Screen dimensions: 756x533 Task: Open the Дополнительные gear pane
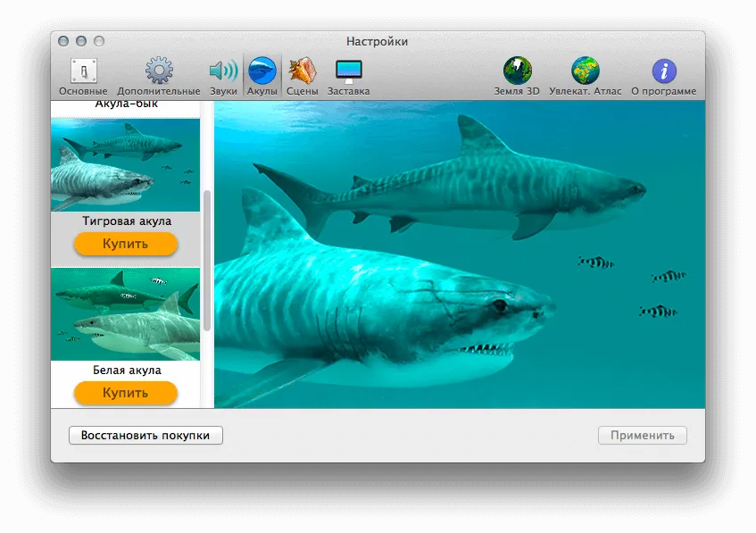click(159, 77)
